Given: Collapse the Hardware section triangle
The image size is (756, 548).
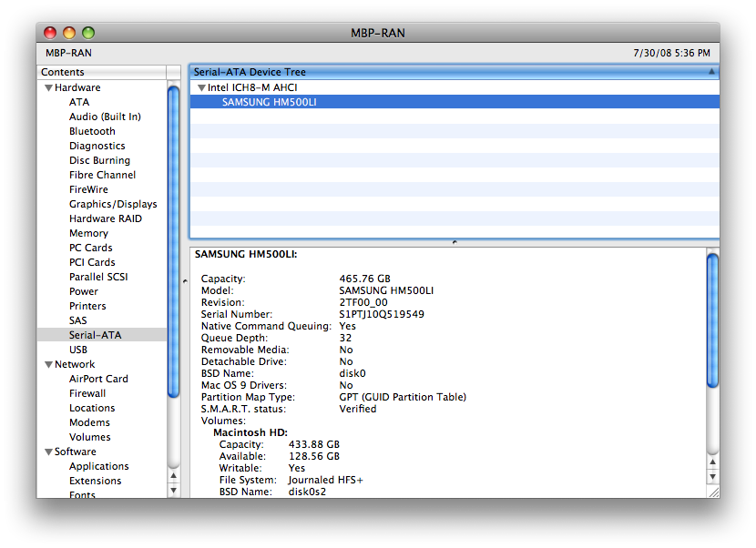Looking at the screenshot, I should click(48, 87).
